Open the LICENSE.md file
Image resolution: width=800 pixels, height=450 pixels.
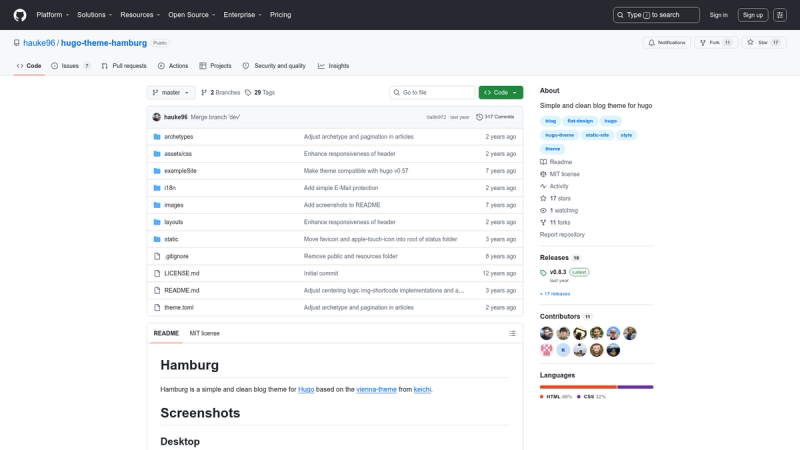[x=182, y=273]
